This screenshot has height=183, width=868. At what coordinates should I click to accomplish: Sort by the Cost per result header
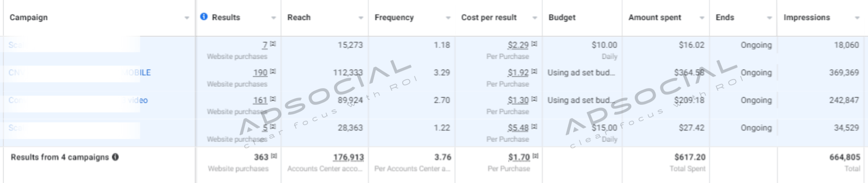(x=489, y=18)
